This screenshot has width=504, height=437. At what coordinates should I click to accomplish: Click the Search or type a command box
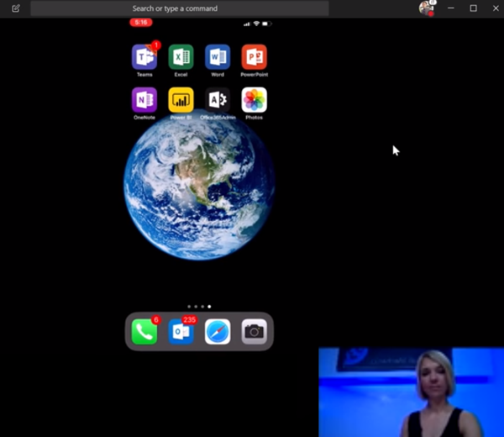[x=180, y=8]
